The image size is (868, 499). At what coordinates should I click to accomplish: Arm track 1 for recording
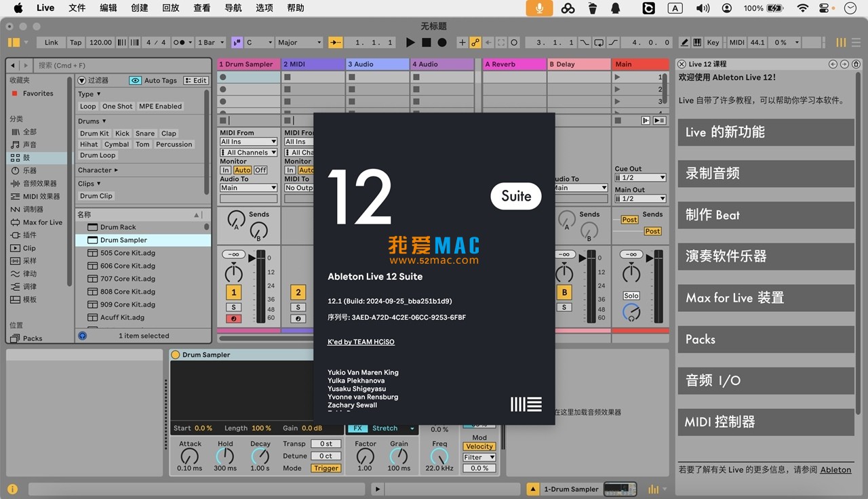pos(233,319)
